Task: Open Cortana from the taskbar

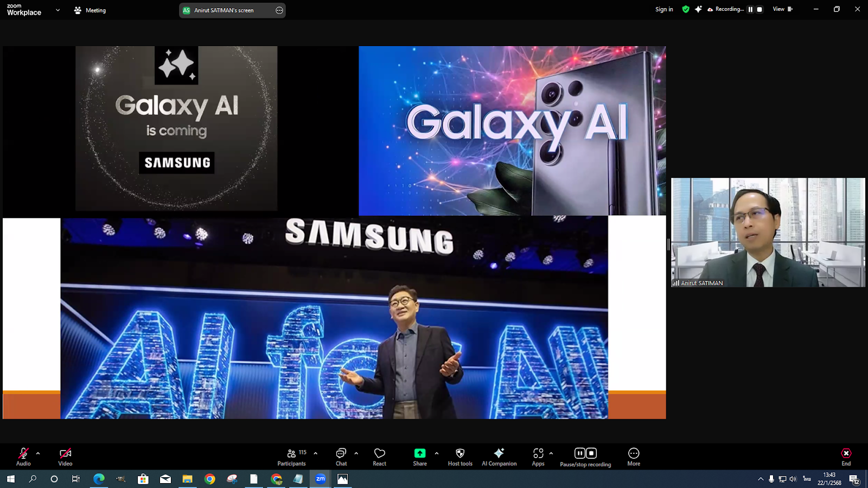Action: [x=54, y=479]
